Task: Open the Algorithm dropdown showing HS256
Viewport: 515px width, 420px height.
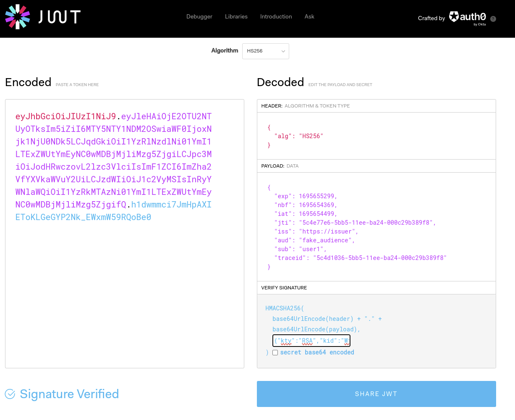Action: [x=265, y=51]
